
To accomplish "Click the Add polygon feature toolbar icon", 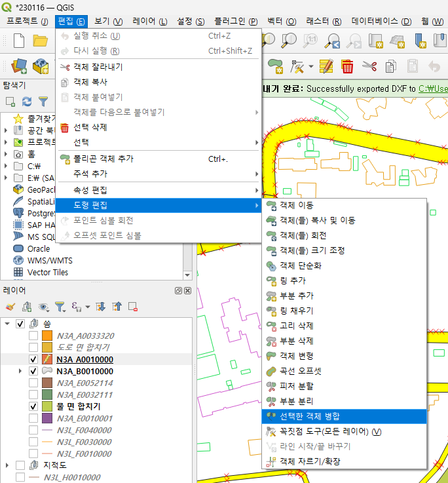I will (x=275, y=67).
